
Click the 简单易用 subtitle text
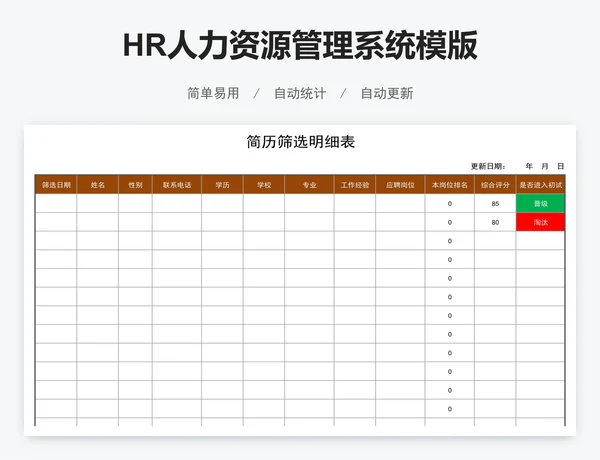(213, 93)
